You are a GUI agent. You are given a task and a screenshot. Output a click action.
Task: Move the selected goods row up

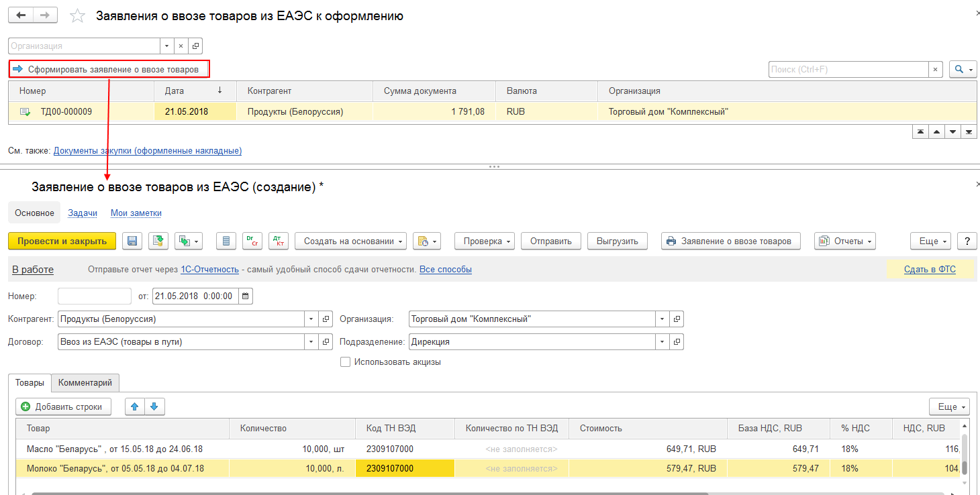pos(136,406)
